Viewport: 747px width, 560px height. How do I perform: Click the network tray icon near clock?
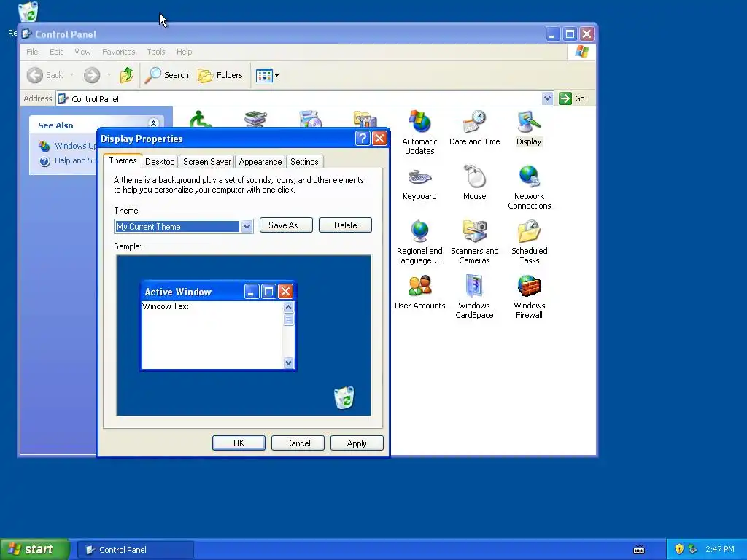[693, 549]
